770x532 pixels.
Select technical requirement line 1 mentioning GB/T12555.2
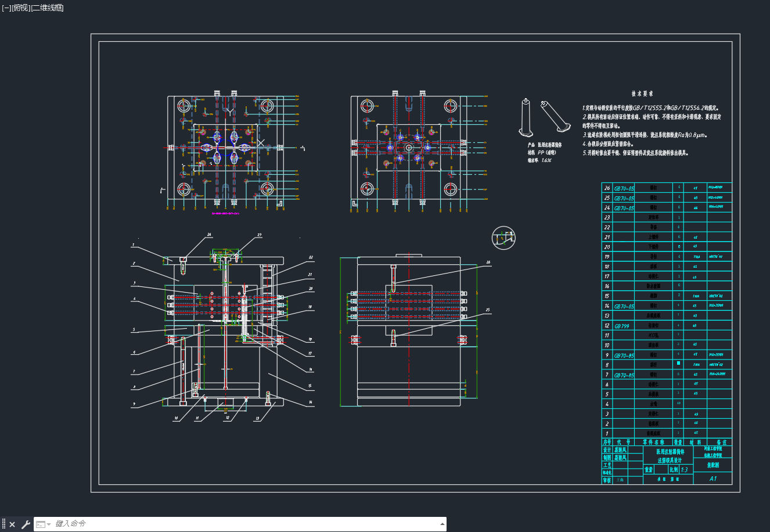(x=652, y=108)
